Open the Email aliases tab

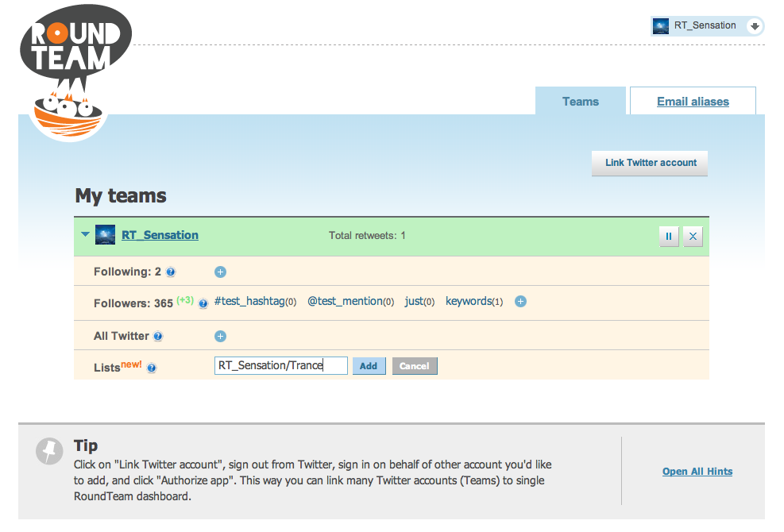(693, 102)
